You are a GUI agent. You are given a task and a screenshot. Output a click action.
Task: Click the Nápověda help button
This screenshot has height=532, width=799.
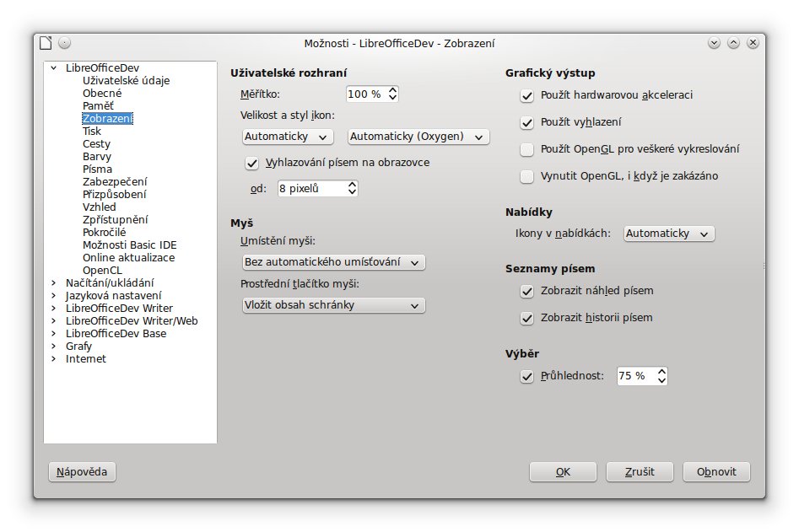point(82,472)
